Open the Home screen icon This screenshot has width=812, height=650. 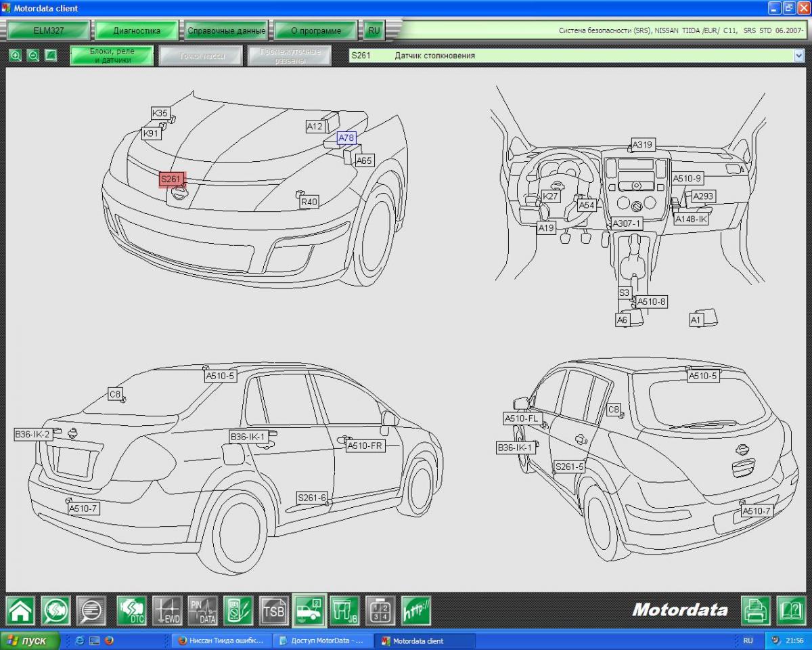coord(20,611)
